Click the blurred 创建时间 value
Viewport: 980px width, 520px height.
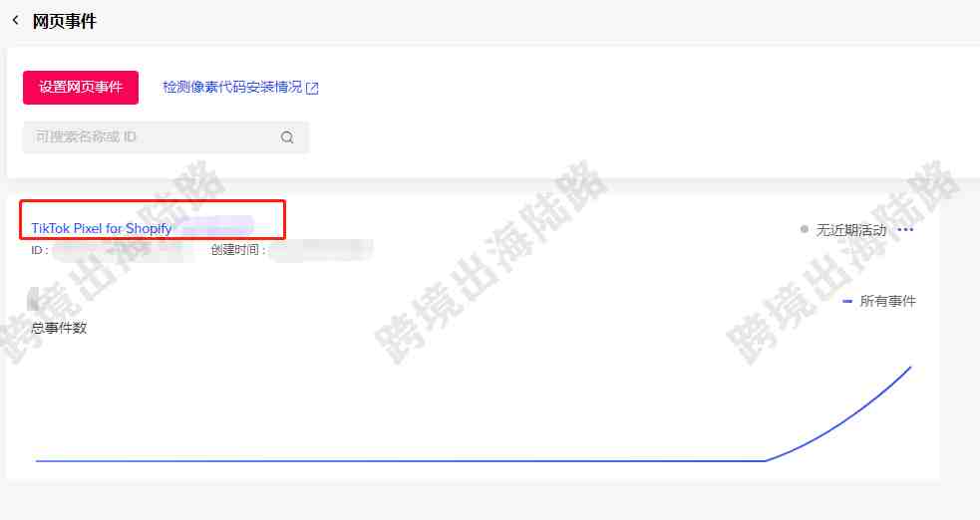click(x=321, y=250)
